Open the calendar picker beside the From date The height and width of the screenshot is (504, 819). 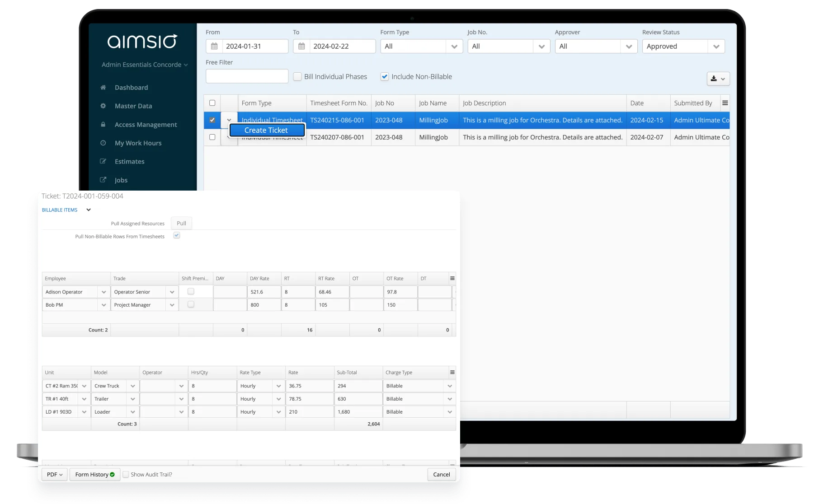214,46
